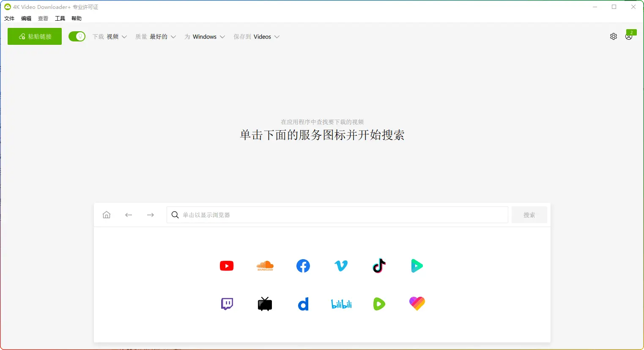The width and height of the screenshot is (644, 350).
Task: Toggle the smart mode switch
Action: [77, 37]
